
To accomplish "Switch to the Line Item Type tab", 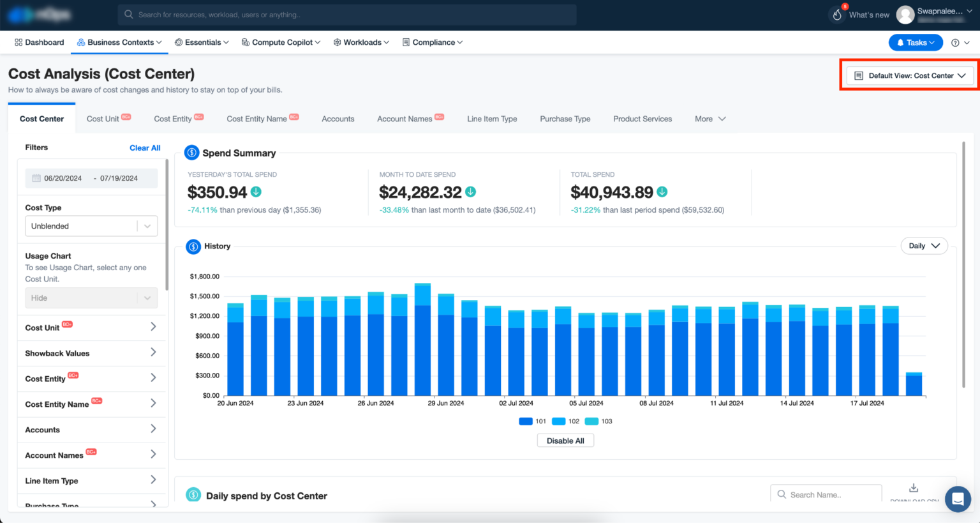I will 492,119.
